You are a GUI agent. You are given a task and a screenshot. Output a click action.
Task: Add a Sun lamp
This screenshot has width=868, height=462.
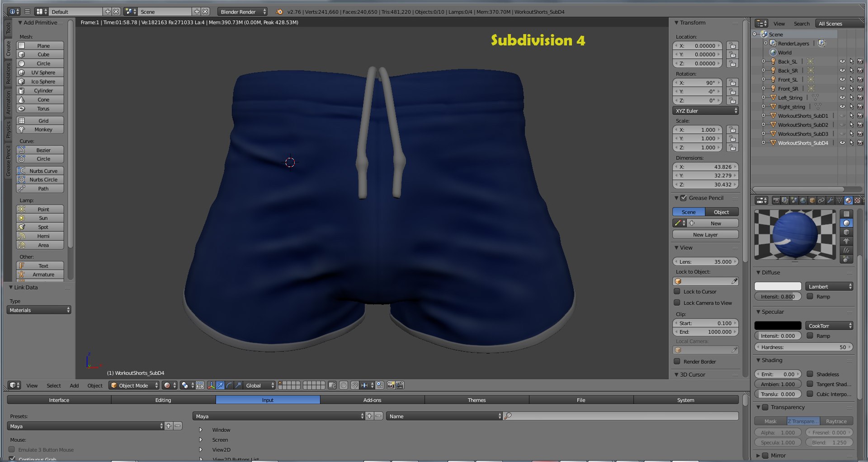tap(40, 218)
